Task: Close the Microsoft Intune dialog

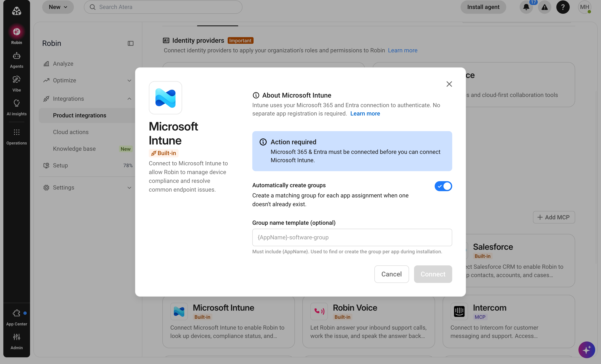Action: pyautogui.click(x=449, y=84)
